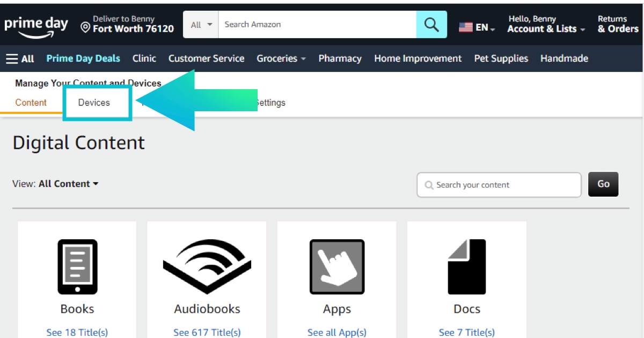The width and height of the screenshot is (644, 338).
Task: Open the See 617 Title(s) link
Action: point(207,332)
